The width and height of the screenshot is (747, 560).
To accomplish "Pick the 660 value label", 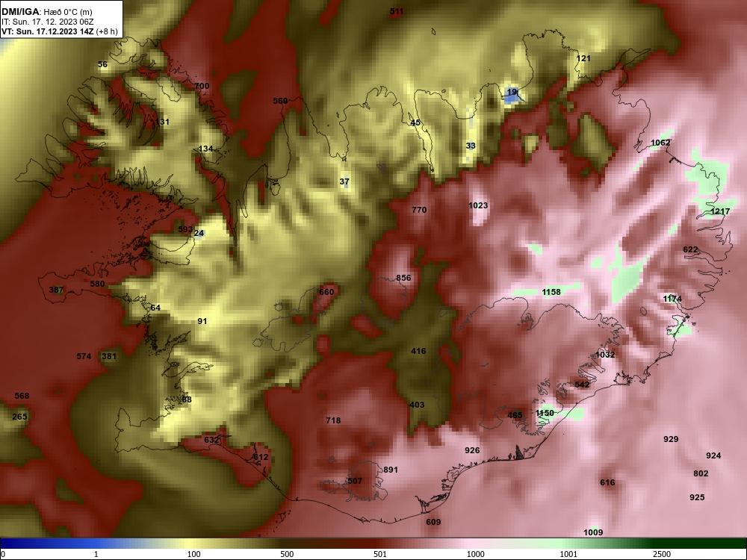I will pyautogui.click(x=326, y=291).
